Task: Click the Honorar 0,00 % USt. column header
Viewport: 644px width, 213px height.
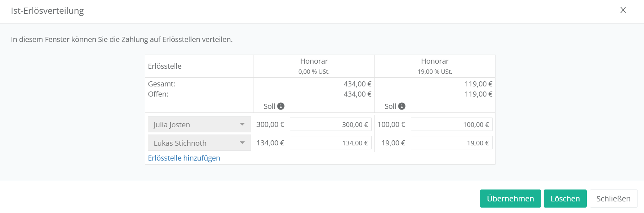Action: 314,66
